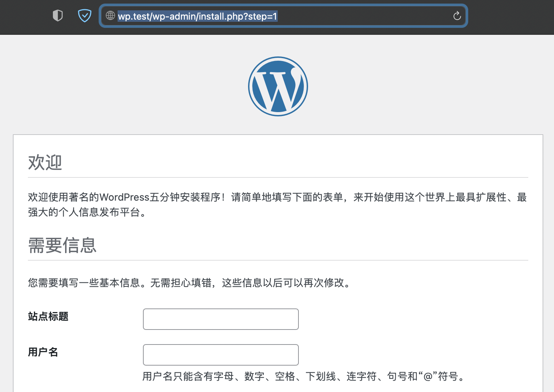The height and width of the screenshot is (392, 554).
Task: Click the highlighted wp.test URL text
Action: pos(197,16)
